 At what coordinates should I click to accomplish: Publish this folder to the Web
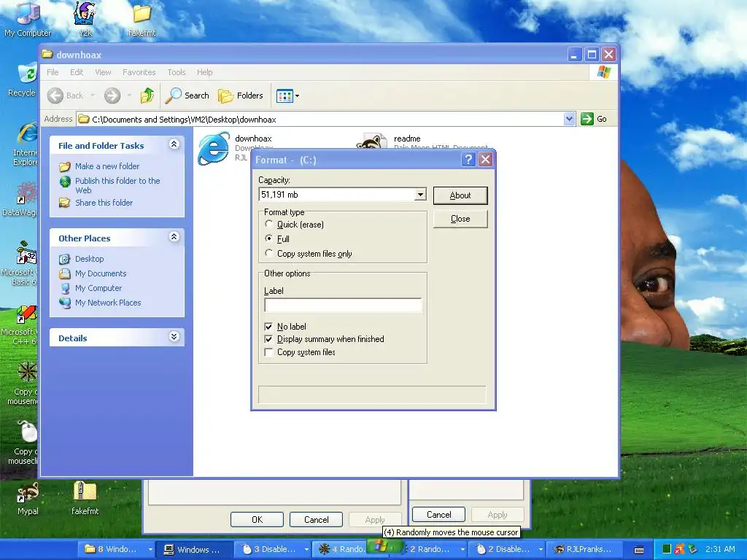117,185
